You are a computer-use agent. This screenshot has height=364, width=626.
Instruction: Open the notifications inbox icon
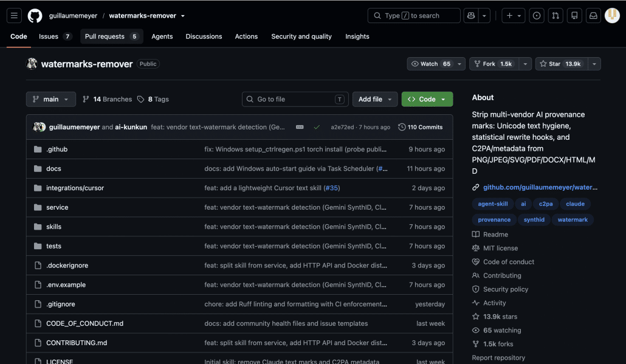pyautogui.click(x=593, y=16)
